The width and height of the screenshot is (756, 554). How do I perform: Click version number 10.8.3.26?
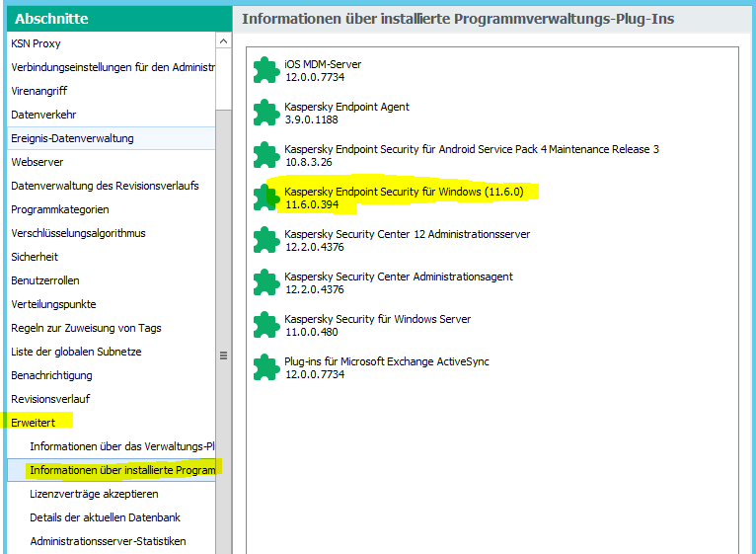[309, 162]
